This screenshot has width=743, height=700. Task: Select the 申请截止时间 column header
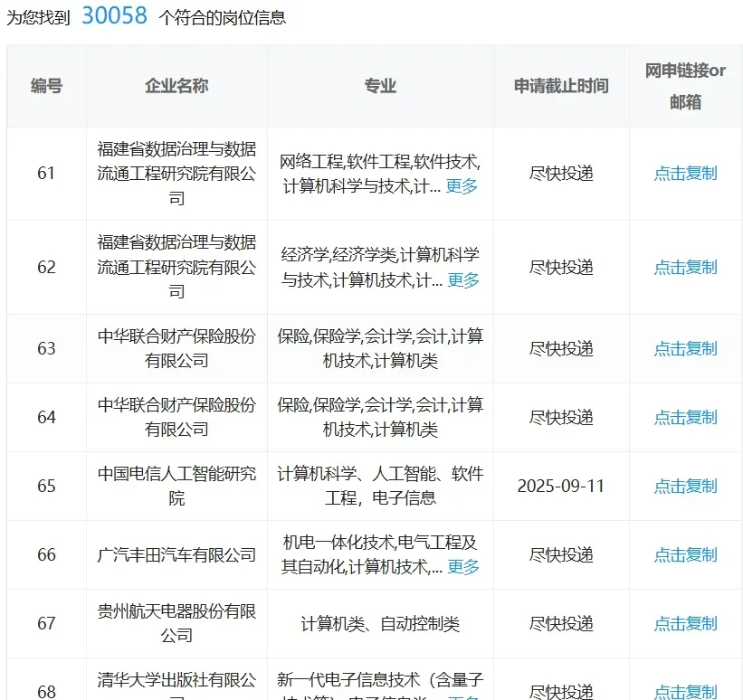coord(561,86)
